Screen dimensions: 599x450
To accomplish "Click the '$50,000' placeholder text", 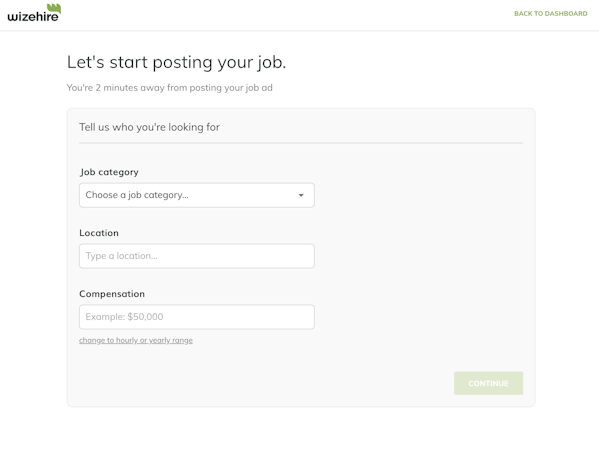I will pos(145,317).
